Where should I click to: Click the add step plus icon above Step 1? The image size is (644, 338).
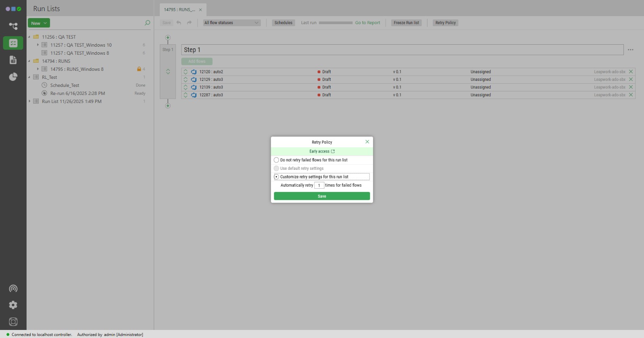tap(168, 38)
